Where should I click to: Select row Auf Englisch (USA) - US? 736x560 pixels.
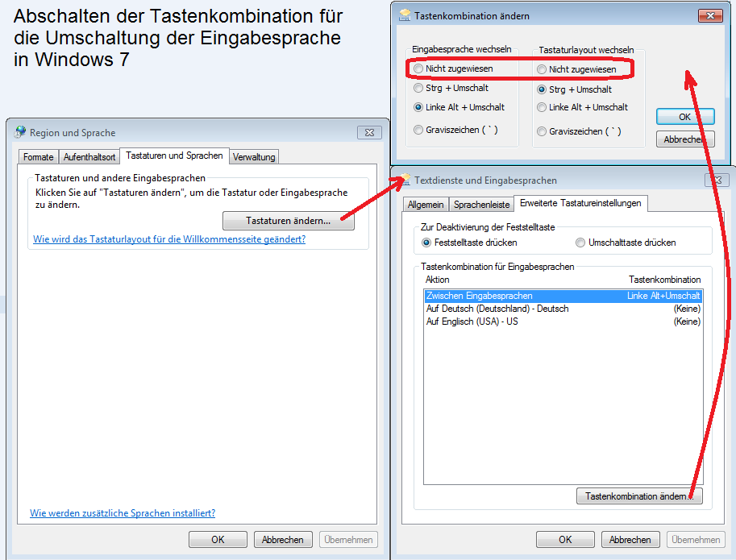coord(563,321)
